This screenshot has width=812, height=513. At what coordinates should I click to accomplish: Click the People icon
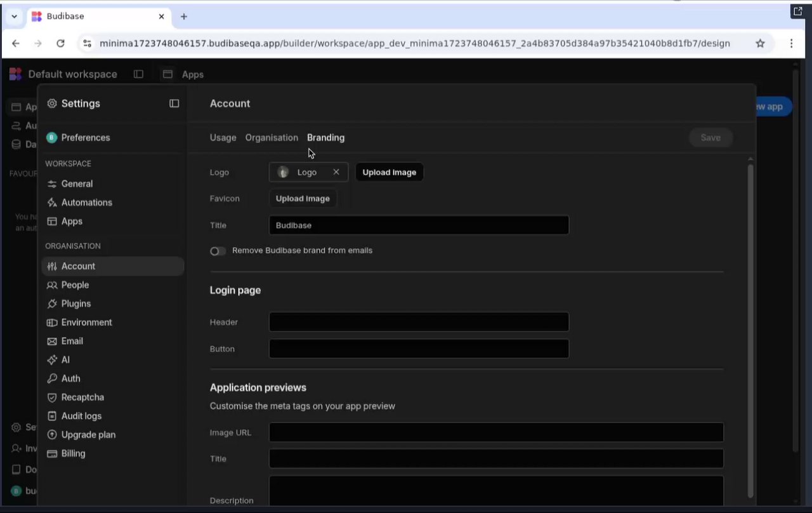tap(52, 285)
